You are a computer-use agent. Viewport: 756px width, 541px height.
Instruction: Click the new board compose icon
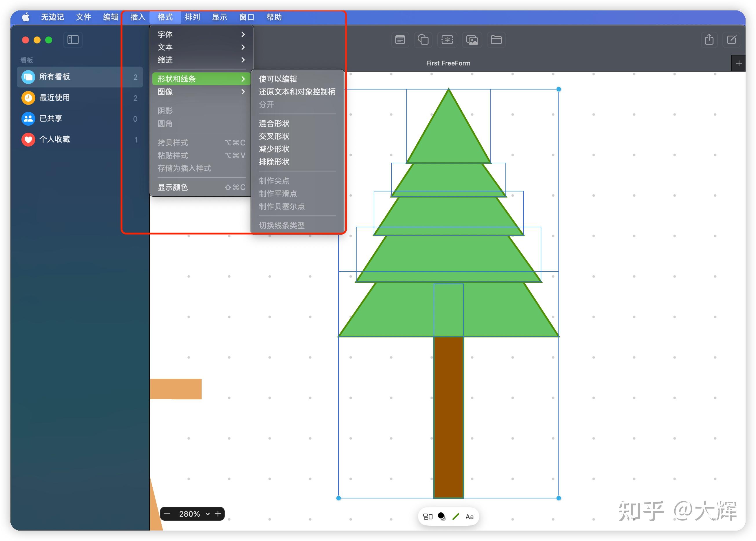(732, 40)
